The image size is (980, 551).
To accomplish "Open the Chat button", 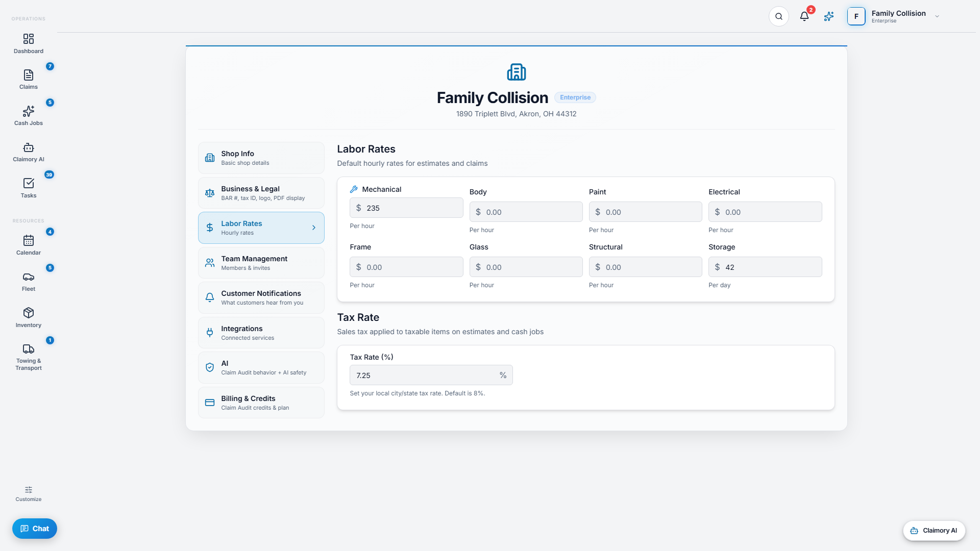I will (x=35, y=529).
